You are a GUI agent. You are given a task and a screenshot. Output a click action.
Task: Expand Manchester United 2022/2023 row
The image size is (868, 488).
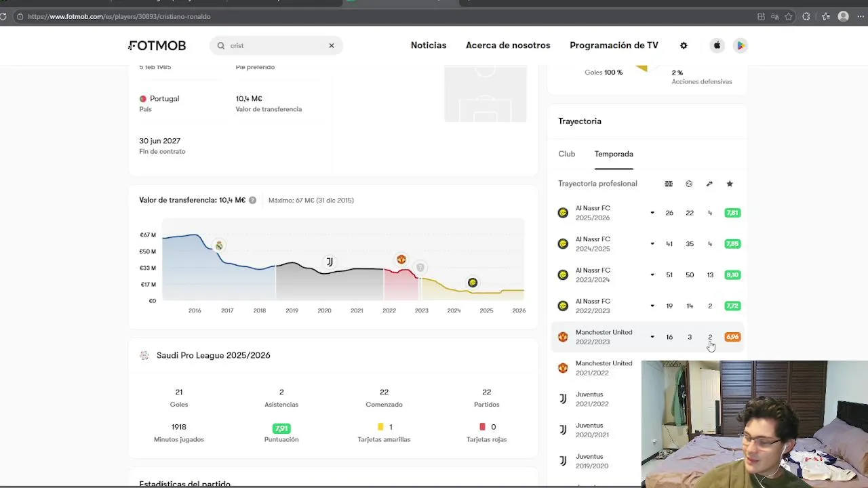[652, 337]
